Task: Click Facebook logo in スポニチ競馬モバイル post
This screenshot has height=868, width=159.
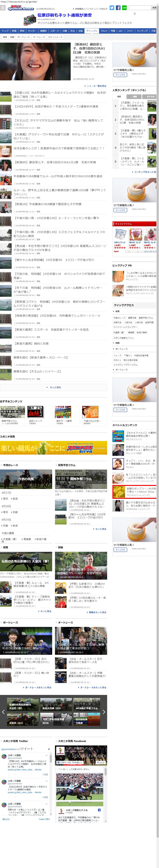Action: (x=99, y=810)
